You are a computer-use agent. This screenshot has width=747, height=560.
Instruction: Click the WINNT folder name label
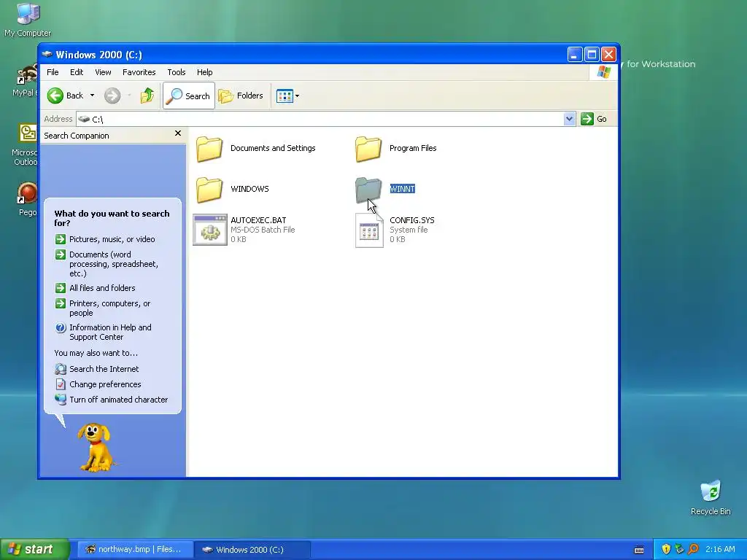402,189
